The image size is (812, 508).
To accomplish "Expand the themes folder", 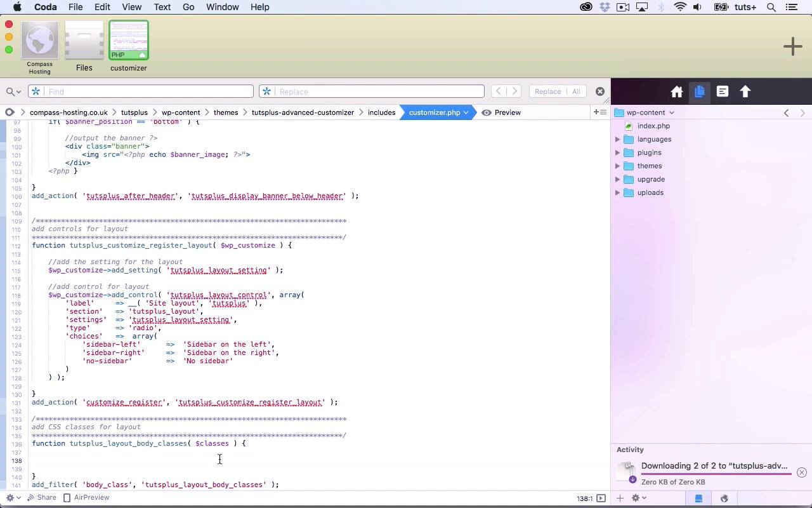I will (617, 166).
